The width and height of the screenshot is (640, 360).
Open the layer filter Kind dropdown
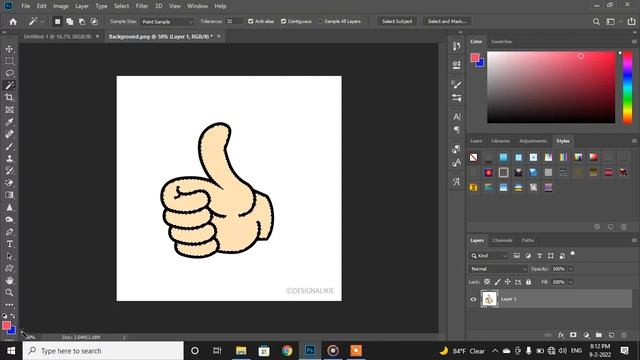(x=489, y=256)
